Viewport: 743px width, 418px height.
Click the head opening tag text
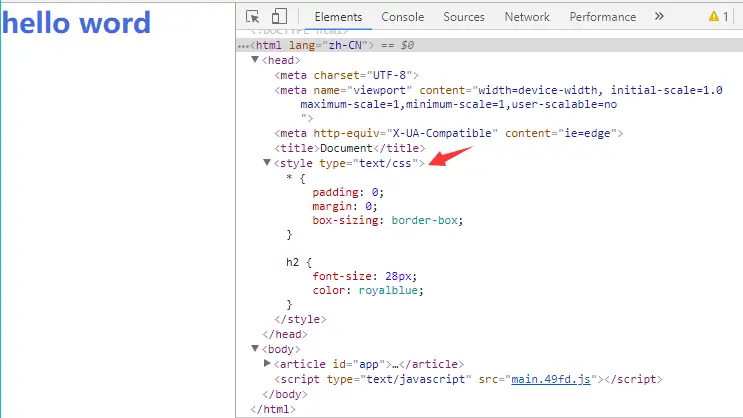tap(281, 61)
